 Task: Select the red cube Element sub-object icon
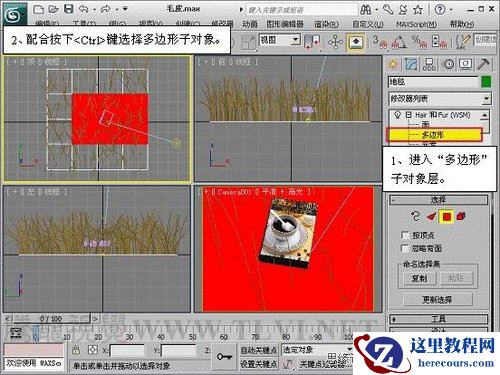[x=461, y=216]
